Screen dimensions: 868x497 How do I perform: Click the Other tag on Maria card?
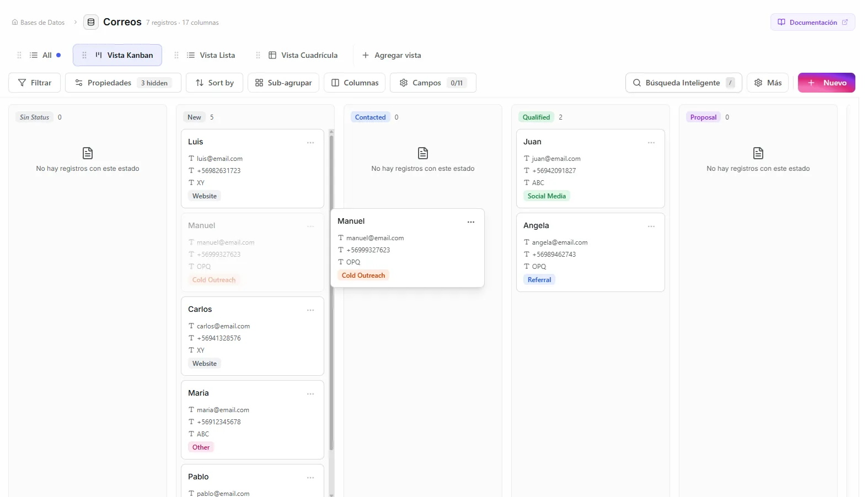click(x=201, y=447)
